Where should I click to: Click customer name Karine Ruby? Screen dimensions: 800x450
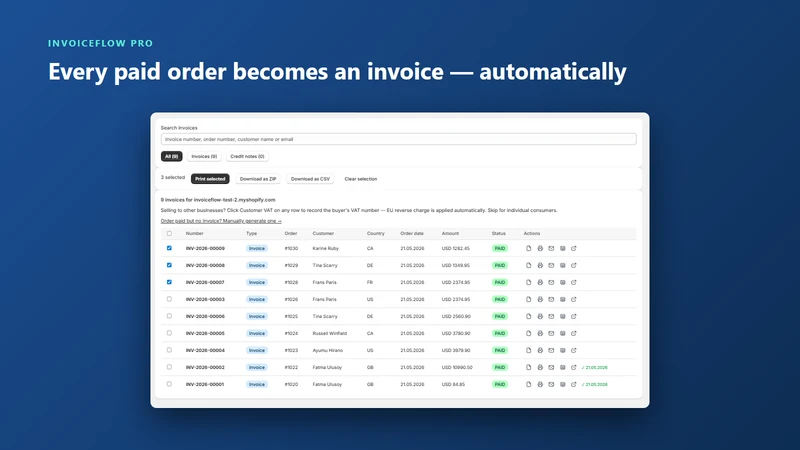pyautogui.click(x=326, y=248)
